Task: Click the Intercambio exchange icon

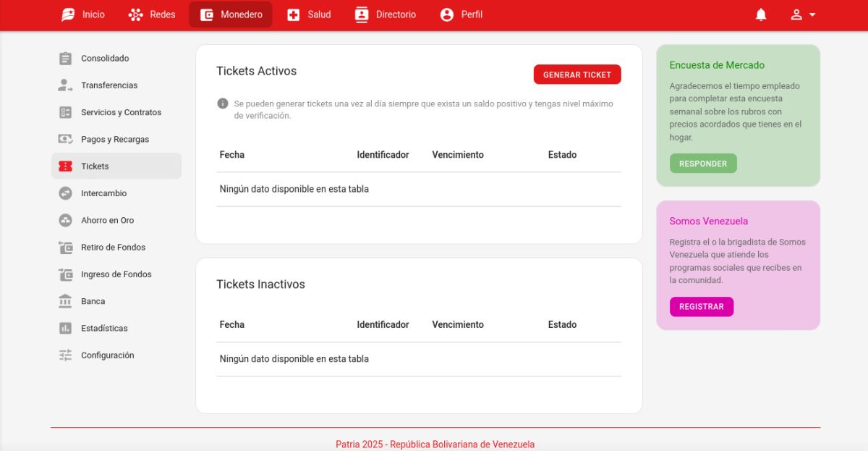Action: pyautogui.click(x=65, y=193)
